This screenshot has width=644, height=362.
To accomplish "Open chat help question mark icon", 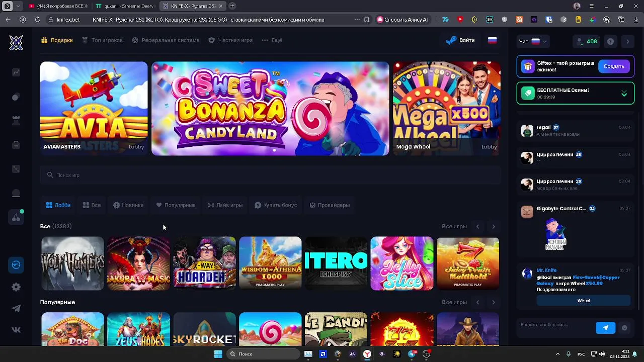I will pos(610,41).
